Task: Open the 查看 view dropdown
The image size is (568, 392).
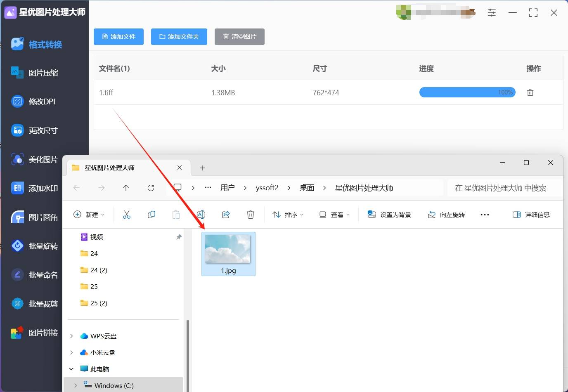Action: coord(334,214)
